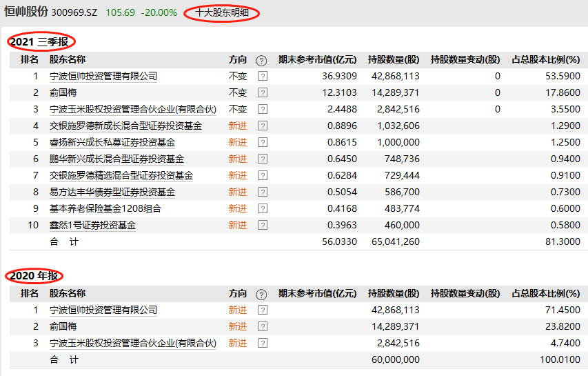This screenshot has width=588, height=376.
Task: Click market value 36.9309 cell
Action: click(x=339, y=76)
